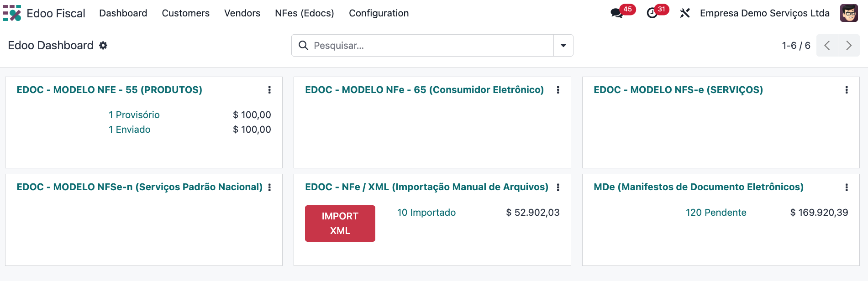Open the user avatar menu
Image resolution: width=868 pixels, height=281 pixels.
coord(849,13)
